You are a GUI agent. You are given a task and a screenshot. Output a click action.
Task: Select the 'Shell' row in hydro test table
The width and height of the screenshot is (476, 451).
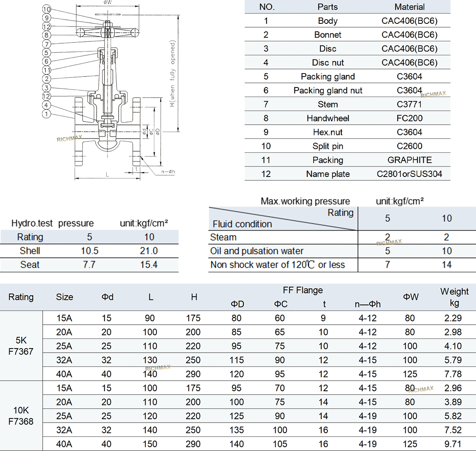point(30,251)
